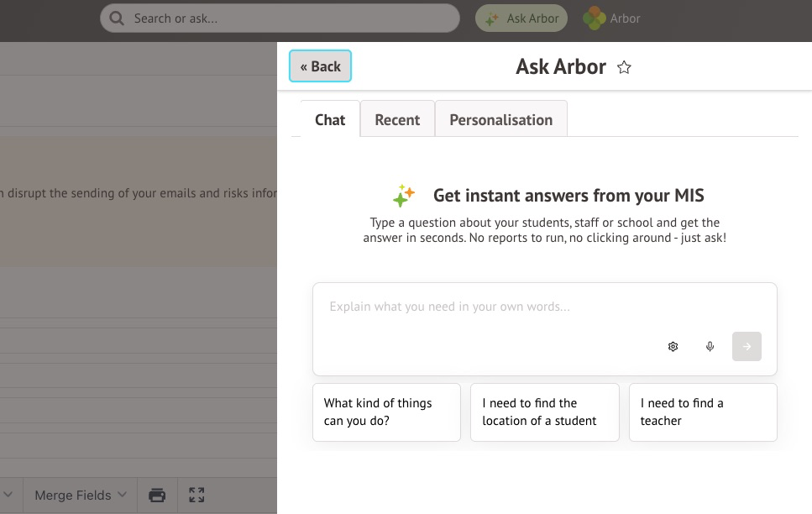The width and height of the screenshot is (812, 514).
Task: Open the Recent tab
Action: [x=397, y=119]
